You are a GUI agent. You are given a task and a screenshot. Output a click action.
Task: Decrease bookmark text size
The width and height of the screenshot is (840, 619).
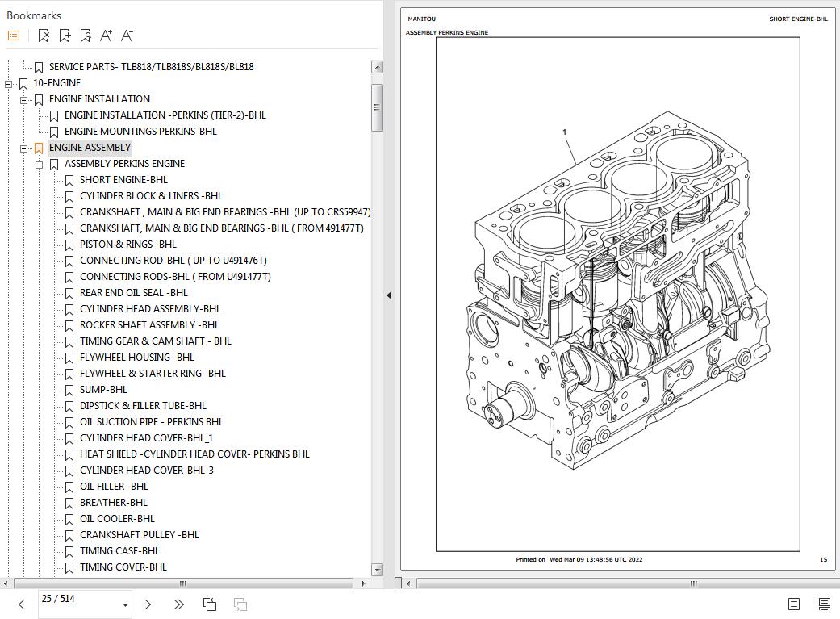coord(127,36)
